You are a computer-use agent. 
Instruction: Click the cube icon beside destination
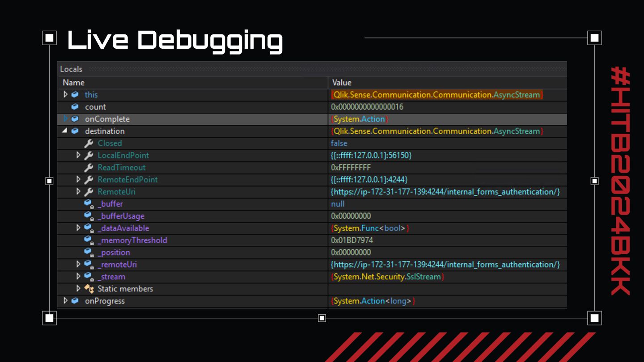(75, 131)
